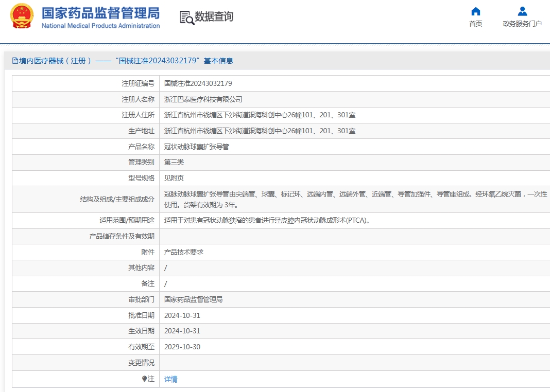The height and width of the screenshot is (392, 550).
Task: Click the 数据查询 search document icon
Action: pos(186,17)
